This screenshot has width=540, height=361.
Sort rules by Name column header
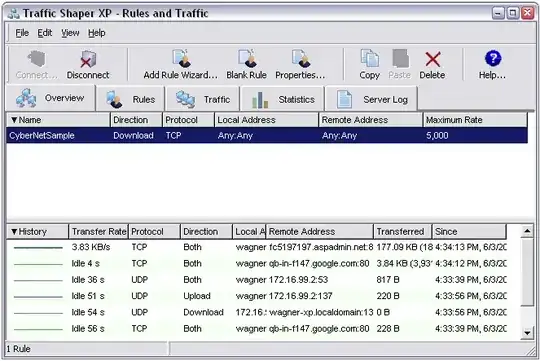58,120
